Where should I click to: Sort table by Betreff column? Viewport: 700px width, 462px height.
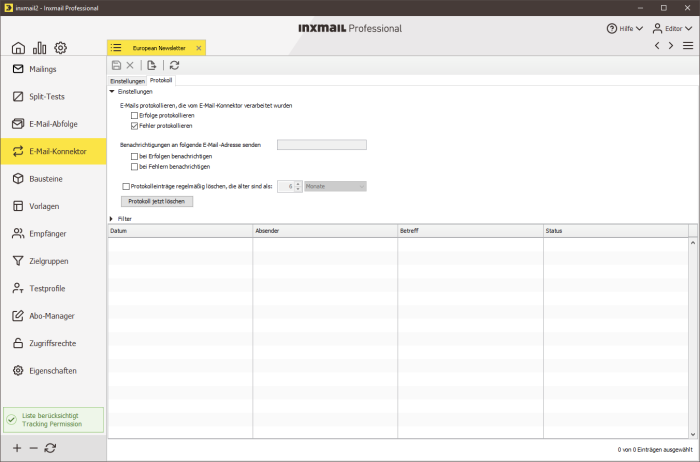pyautogui.click(x=470, y=231)
